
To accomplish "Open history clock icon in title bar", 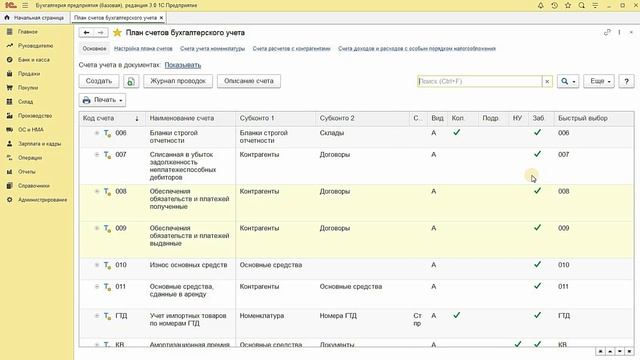I will tap(554, 5).
